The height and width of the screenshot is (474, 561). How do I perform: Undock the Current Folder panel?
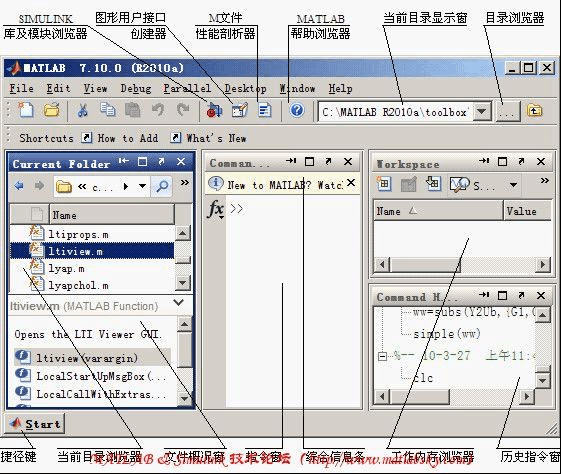click(161, 162)
